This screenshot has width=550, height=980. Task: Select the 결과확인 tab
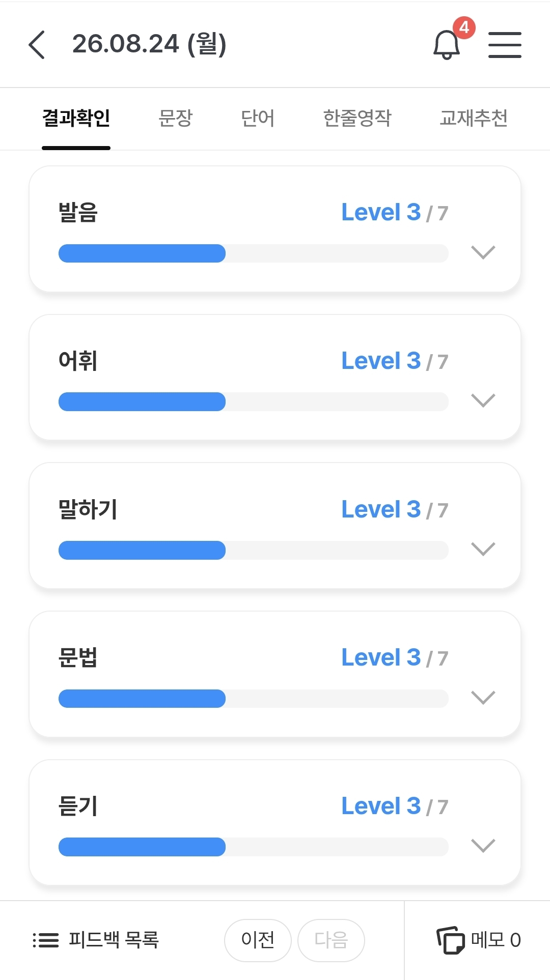[76, 118]
